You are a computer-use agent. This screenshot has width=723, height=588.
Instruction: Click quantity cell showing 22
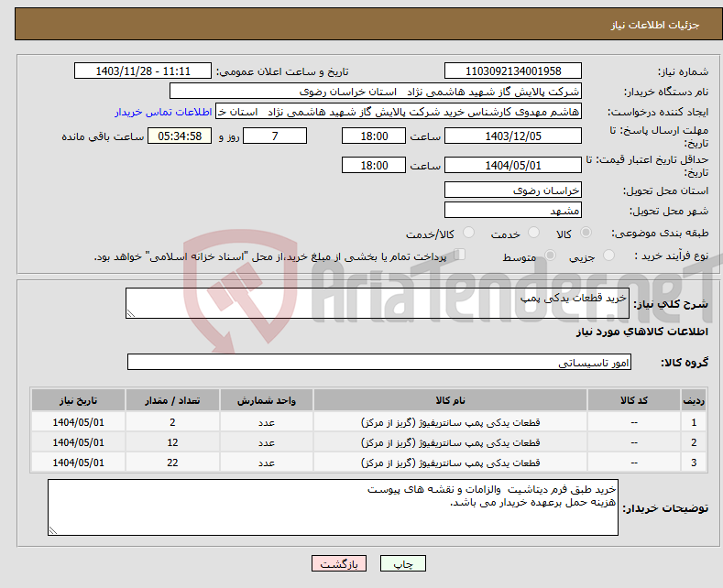[172, 463]
